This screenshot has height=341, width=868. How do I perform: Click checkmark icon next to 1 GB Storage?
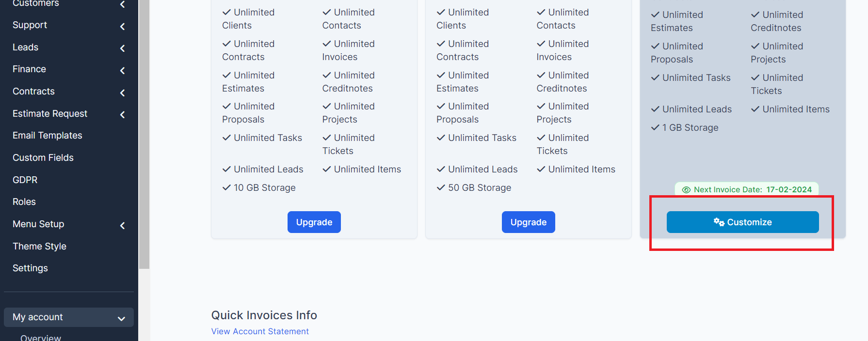click(655, 127)
